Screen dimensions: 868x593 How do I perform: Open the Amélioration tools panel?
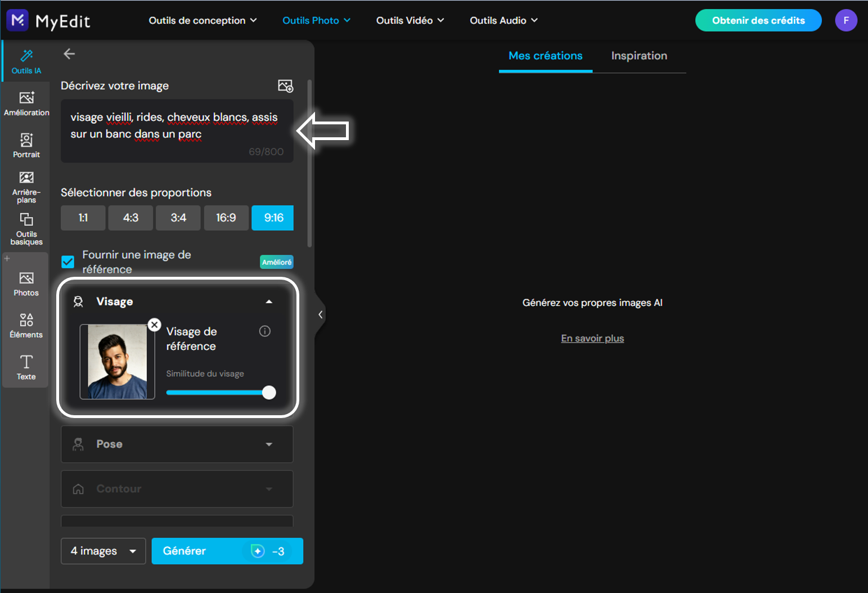(x=26, y=104)
